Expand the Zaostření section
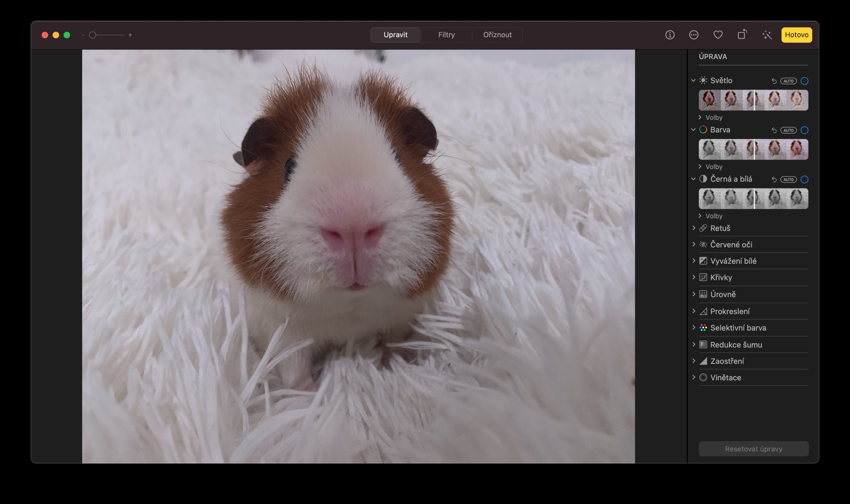 (x=694, y=361)
